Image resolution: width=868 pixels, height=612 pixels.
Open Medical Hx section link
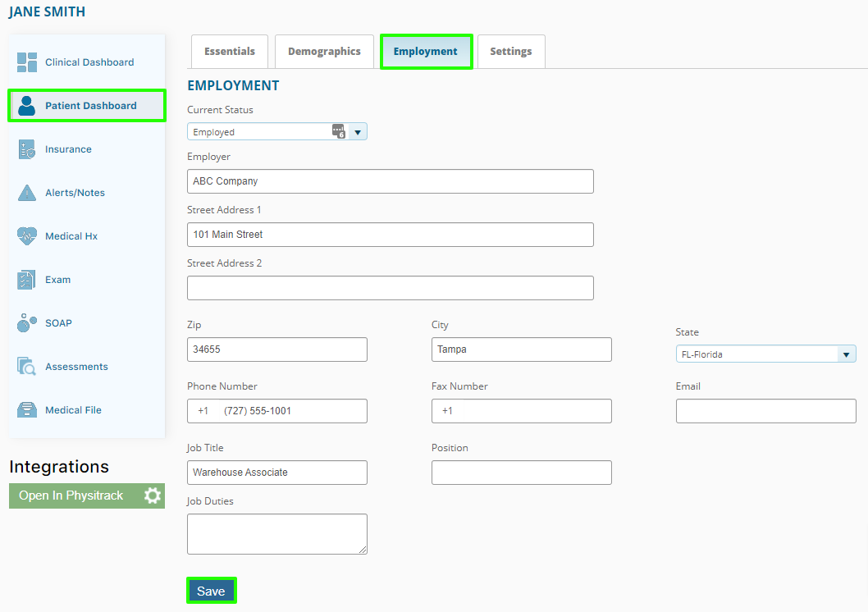coord(71,236)
